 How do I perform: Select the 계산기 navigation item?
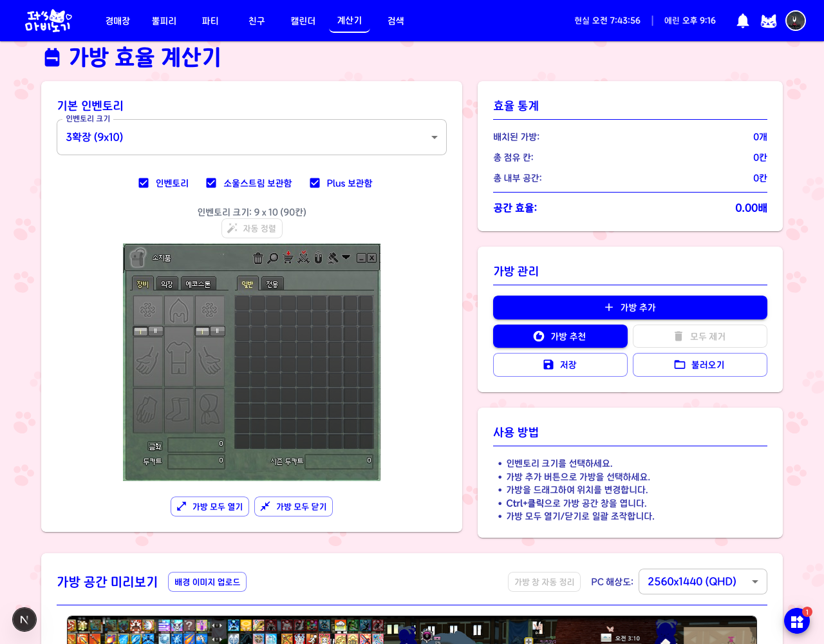(350, 21)
